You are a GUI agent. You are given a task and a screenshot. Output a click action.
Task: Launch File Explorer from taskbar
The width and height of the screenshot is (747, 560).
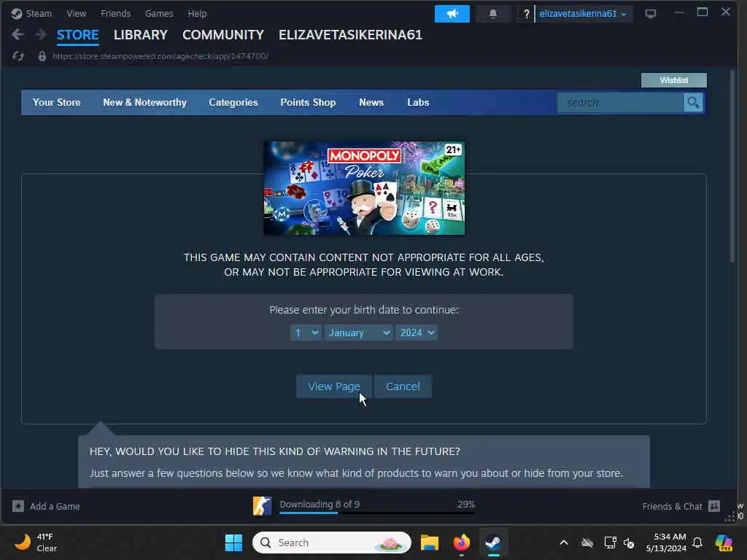[x=429, y=542]
